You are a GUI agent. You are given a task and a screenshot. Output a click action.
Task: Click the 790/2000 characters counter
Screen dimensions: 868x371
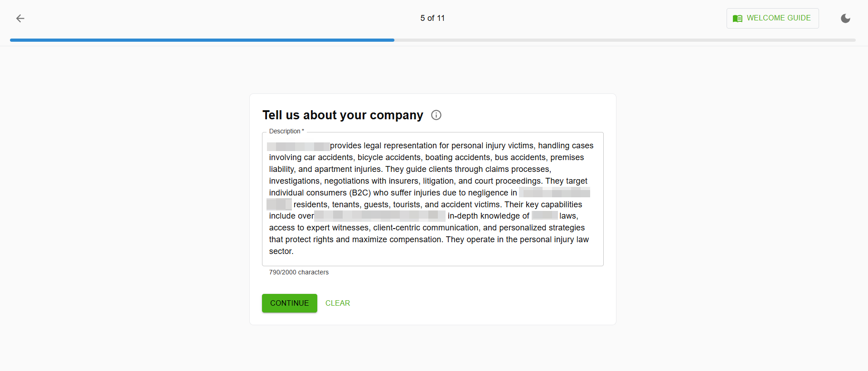299,272
